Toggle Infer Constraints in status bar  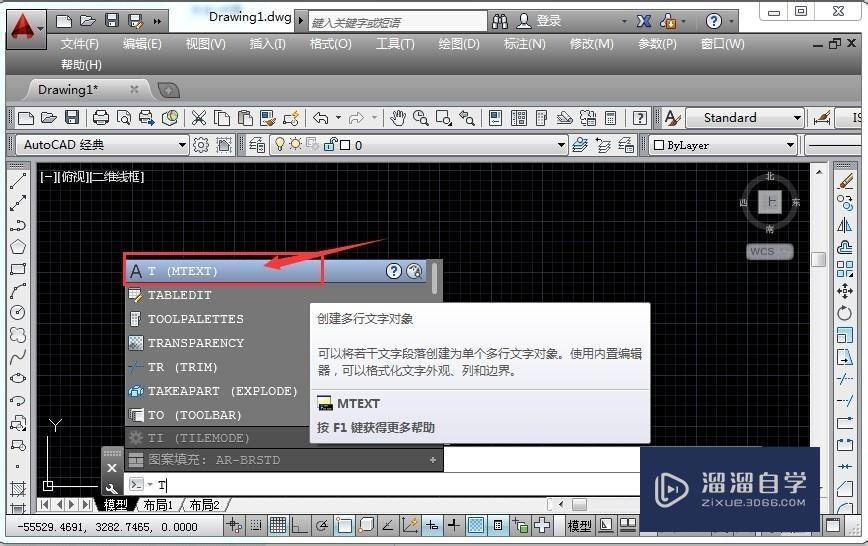tap(234, 525)
